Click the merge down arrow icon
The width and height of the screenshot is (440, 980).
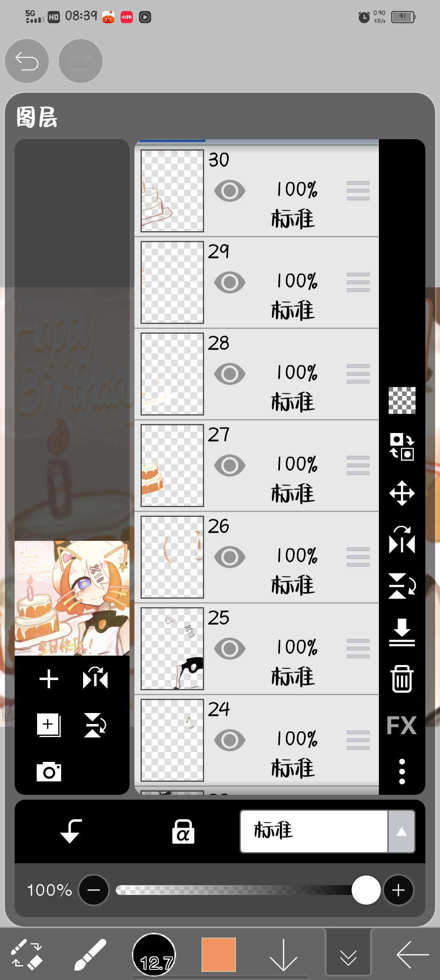tap(402, 632)
